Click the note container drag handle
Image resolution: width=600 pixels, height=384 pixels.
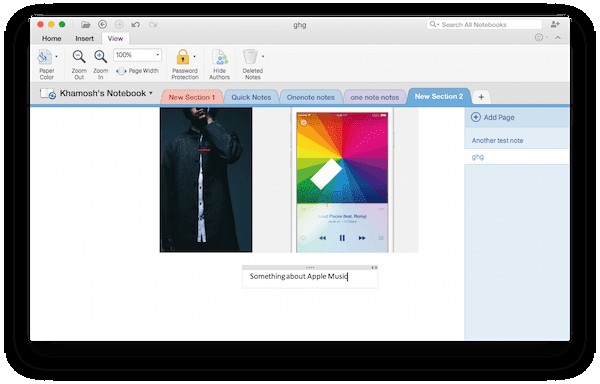point(310,267)
